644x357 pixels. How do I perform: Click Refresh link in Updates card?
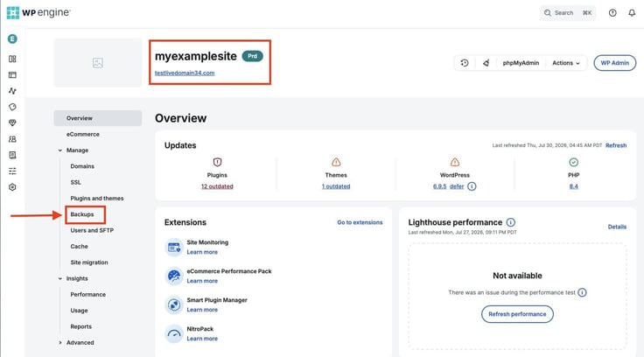616,145
